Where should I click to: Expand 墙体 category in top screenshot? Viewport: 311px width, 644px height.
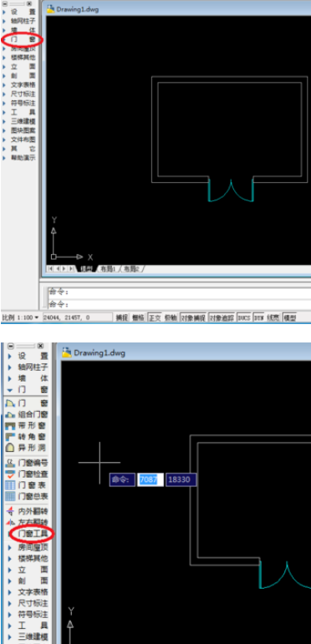click(x=19, y=30)
